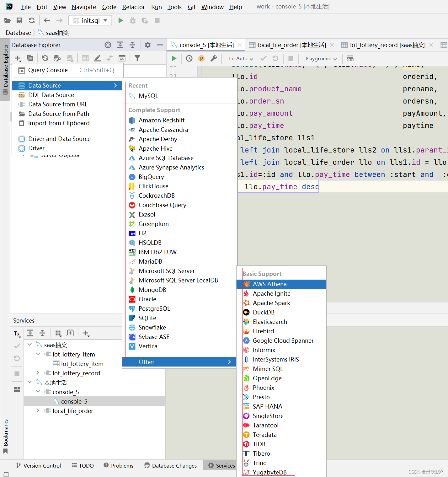This screenshot has width=448, height=477.
Task: Open query history clock icon
Action: pyautogui.click(x=189, y=58)
